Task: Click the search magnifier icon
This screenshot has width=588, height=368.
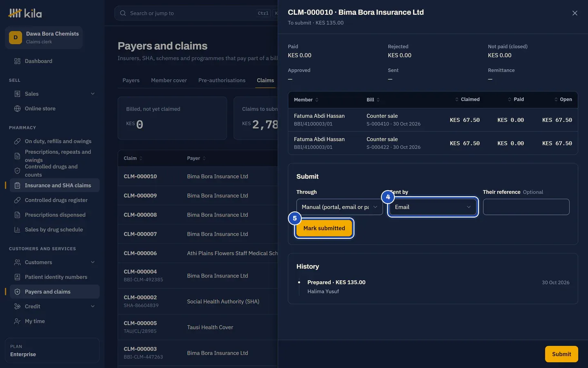Action: pyautogui.click(x=123, y=13)
